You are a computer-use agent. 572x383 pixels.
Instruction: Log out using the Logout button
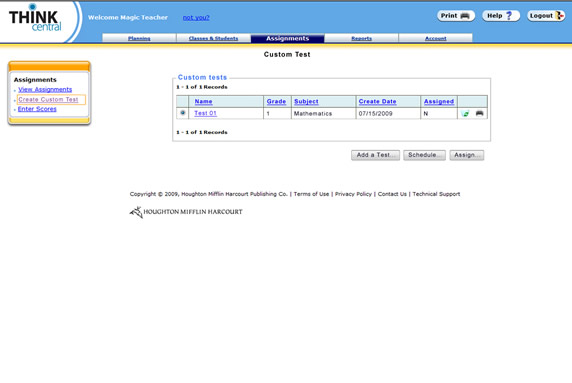pyautogui.click(x=546, y=16)
